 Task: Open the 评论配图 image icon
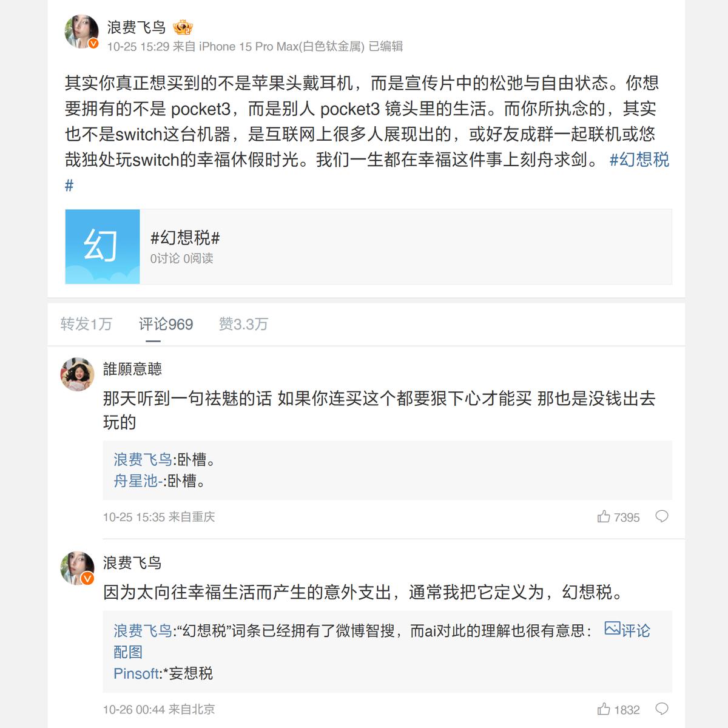pos(612,629)
